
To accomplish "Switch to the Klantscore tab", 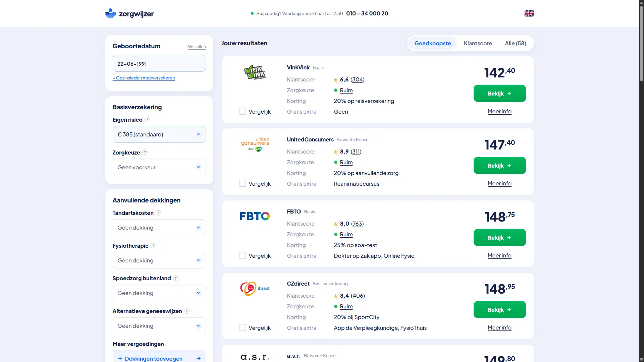I will click(x=478, y=43).
